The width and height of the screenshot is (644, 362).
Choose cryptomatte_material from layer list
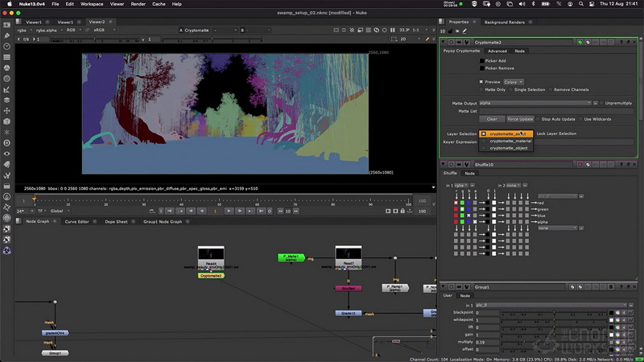tap(510, 141)
